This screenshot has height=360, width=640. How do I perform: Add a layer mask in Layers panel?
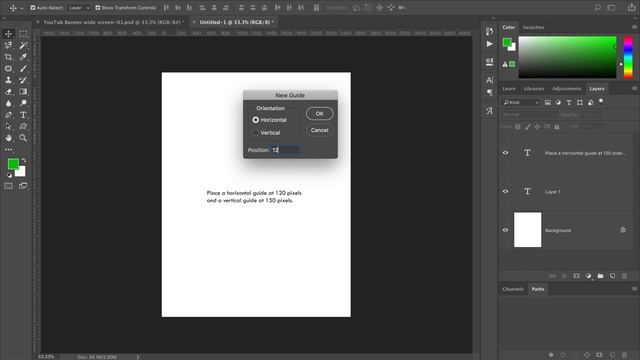click(576, 276)
